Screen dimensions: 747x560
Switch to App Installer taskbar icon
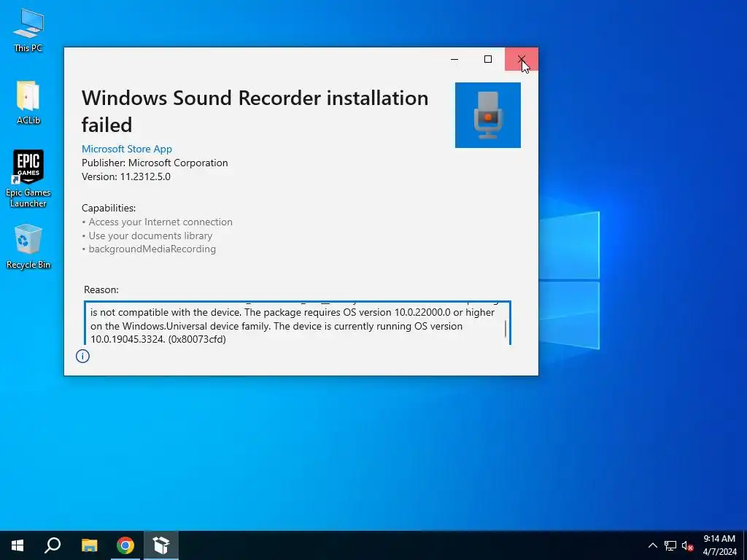coord(161,545)
